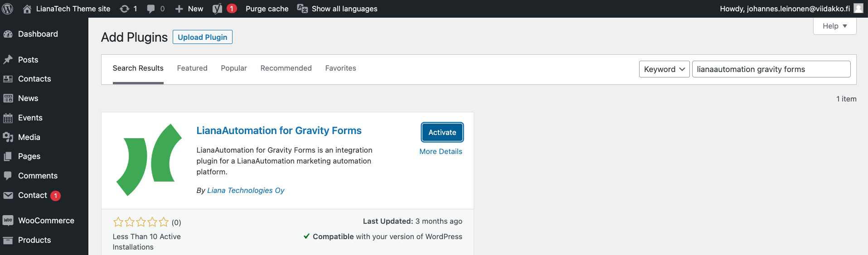Click the '1 item' results count

point(846,99)
